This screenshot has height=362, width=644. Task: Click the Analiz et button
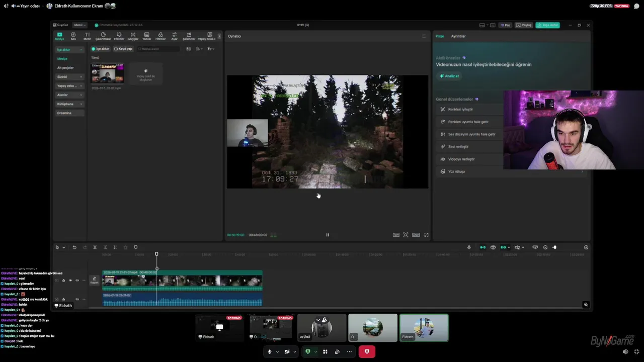[449, 76]
